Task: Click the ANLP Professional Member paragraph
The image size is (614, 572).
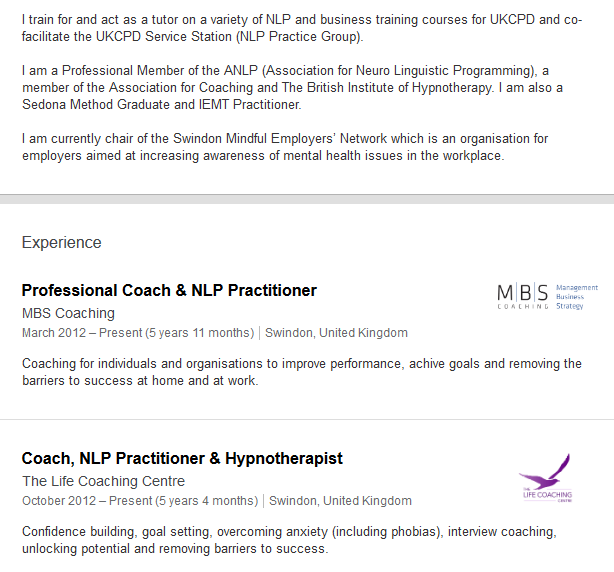Action: 292,88
